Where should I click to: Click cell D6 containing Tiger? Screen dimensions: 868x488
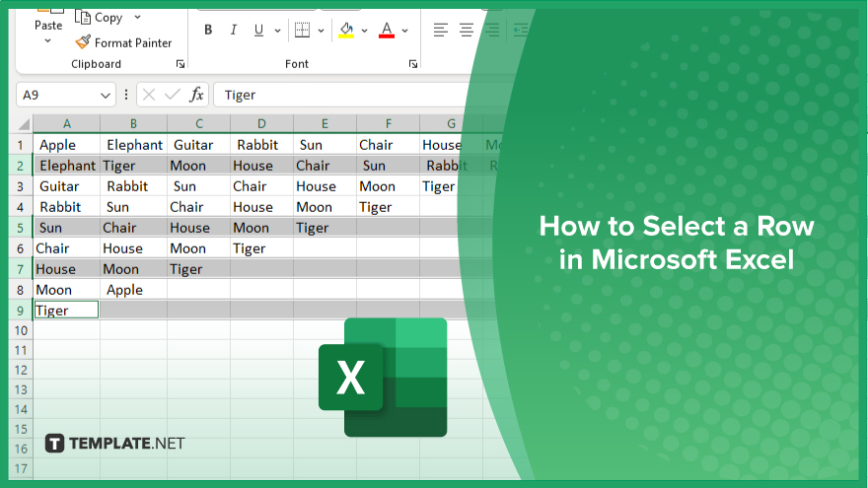(x=261, y=248)
